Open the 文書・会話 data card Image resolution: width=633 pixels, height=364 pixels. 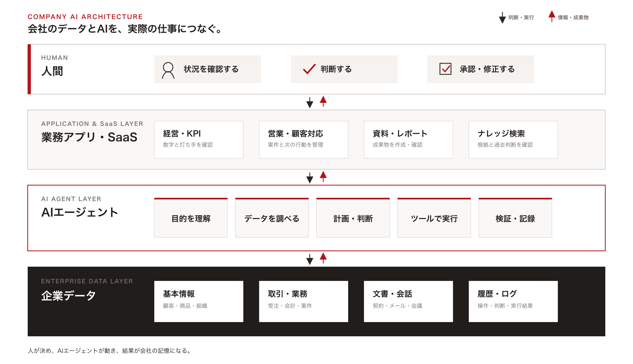point(408,301)
